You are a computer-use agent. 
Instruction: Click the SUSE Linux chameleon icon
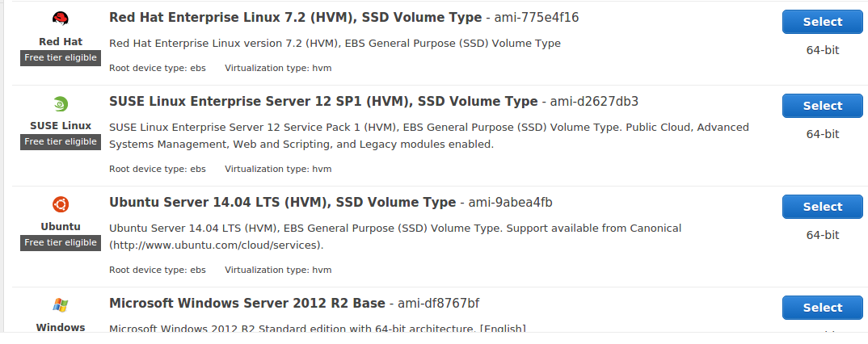[x=61, y=104]
